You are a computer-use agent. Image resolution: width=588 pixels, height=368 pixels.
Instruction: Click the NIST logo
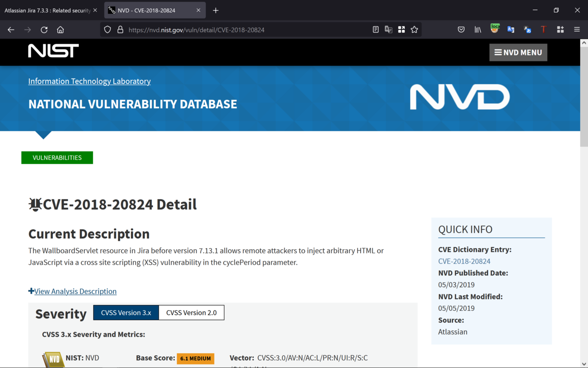pyautogui.click(x=53, y=51)
